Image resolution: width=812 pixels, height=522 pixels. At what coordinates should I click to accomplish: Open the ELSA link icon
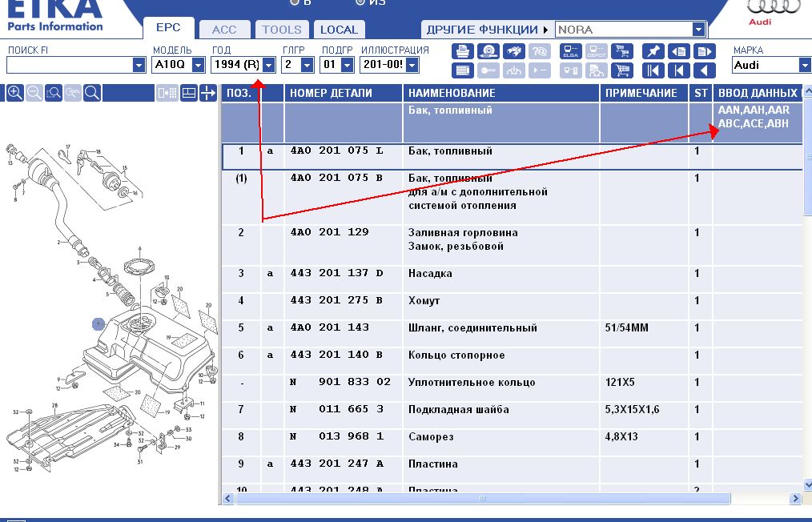tap(571, 51)
